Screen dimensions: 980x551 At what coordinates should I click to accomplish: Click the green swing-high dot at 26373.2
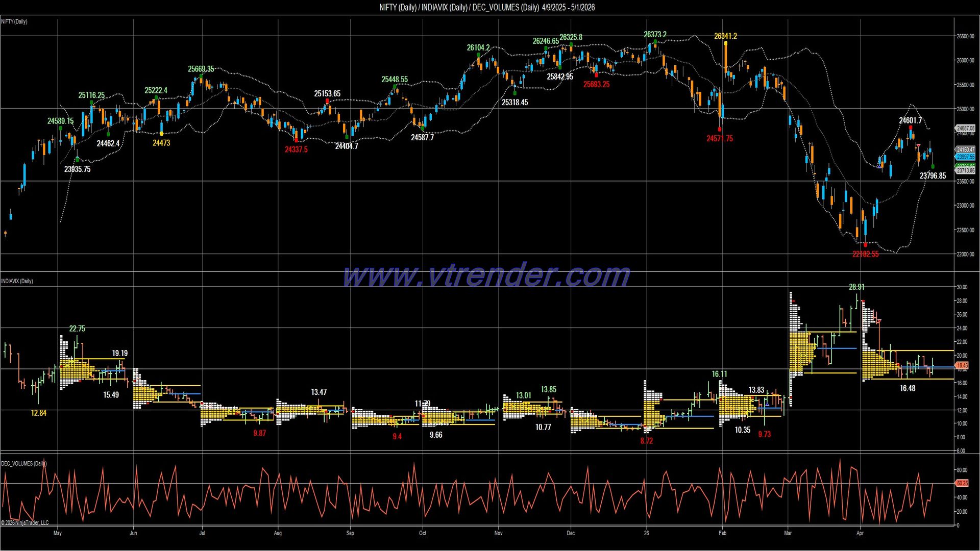655,42
